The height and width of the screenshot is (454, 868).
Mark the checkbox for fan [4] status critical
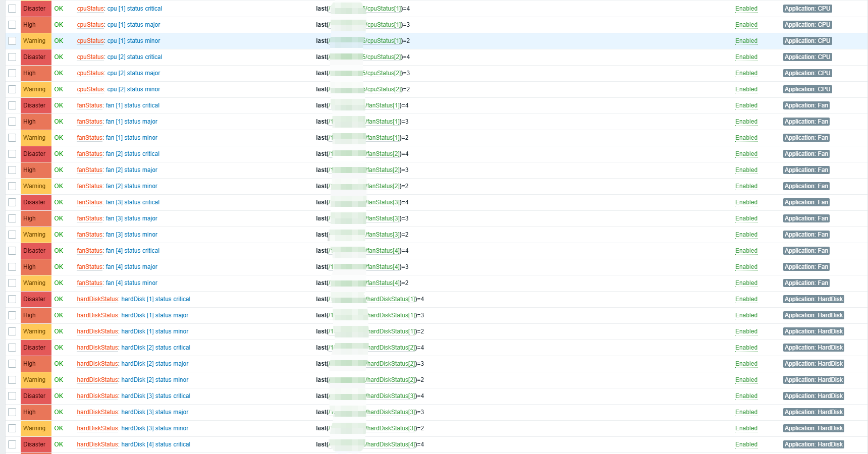12,251
